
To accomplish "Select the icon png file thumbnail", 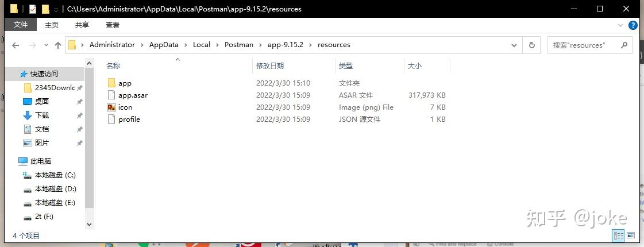I will (111, 107).
